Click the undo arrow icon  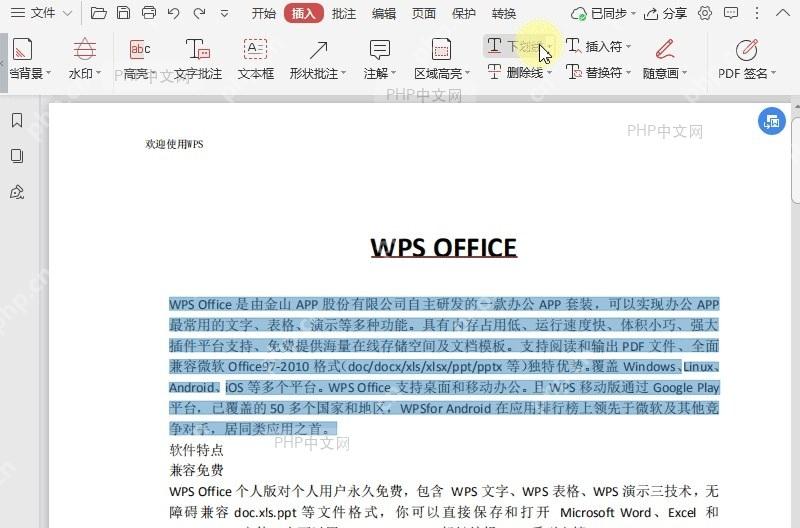[174, 13]
